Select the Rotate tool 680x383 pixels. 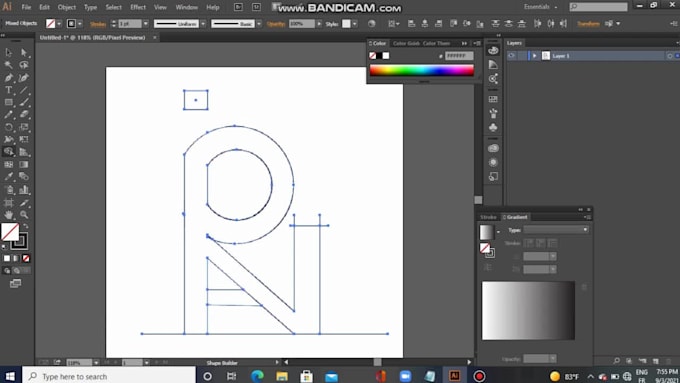8,127
